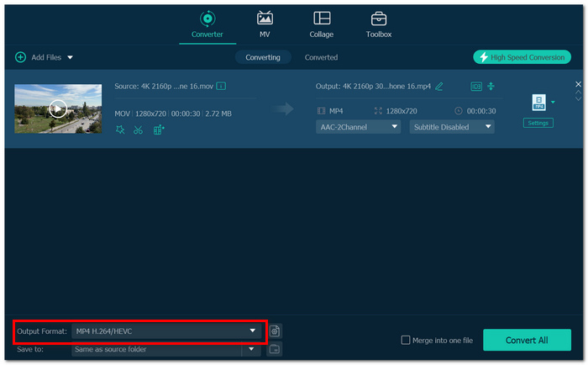Open the Settings button

pyautogui.click(x=538, y=123)
